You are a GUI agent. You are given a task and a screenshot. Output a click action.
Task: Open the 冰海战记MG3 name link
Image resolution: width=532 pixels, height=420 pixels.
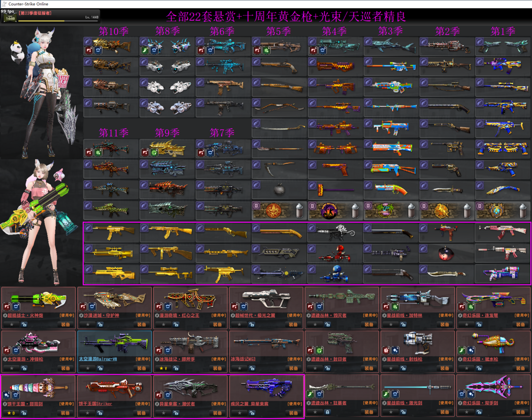[243, 359]
